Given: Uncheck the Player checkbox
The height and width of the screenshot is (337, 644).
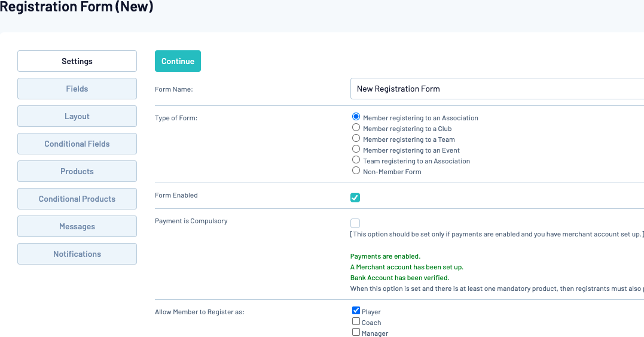Looking at the screenshot, I should pos(356,311).
